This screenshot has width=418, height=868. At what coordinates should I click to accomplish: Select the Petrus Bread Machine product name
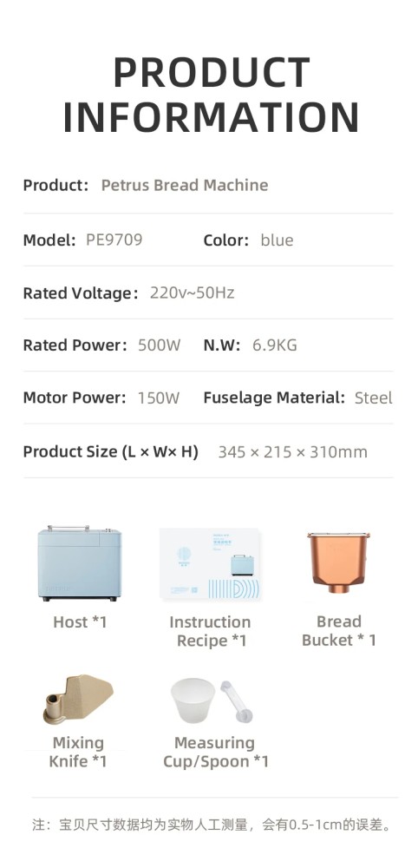point(185,185)
